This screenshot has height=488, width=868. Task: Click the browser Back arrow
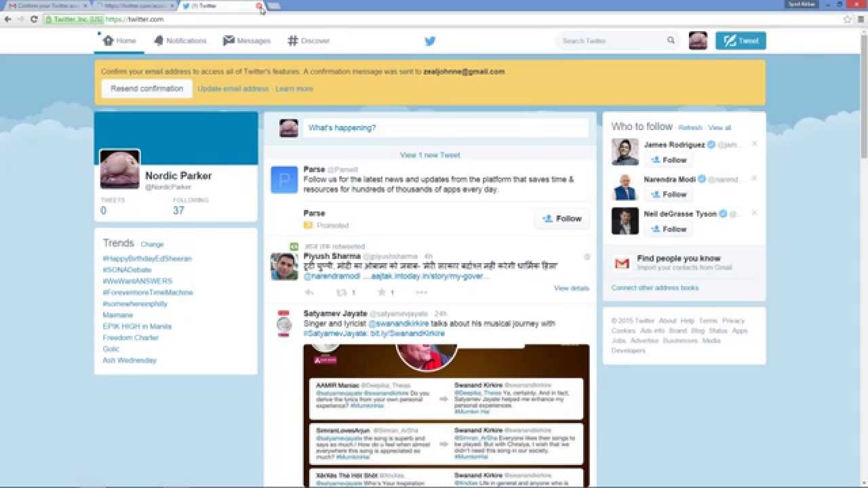tap(7, 20)
